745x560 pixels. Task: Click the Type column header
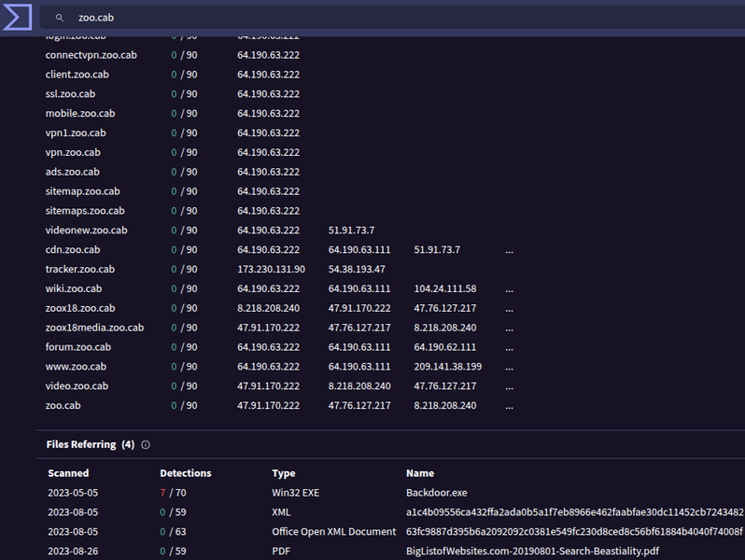284,473
